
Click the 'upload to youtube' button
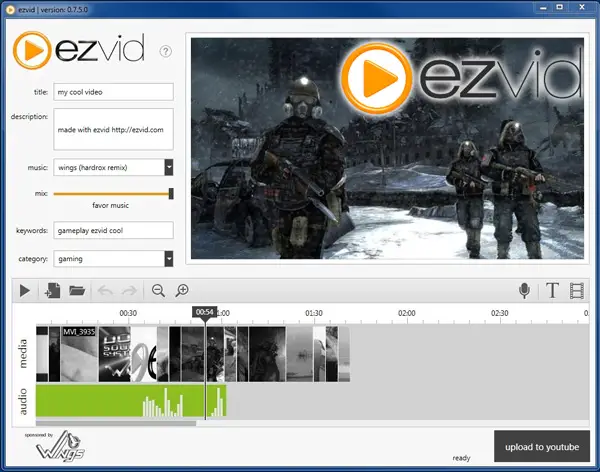click(542, 446)
